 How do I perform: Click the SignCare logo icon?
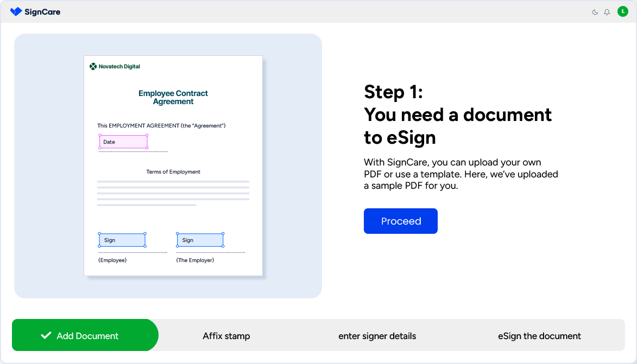pyautogui.click(x=16, y=11)
